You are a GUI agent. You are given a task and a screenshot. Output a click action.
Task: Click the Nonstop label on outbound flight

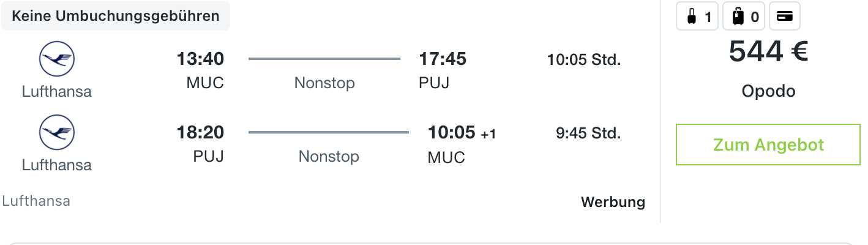click(324, 83)
